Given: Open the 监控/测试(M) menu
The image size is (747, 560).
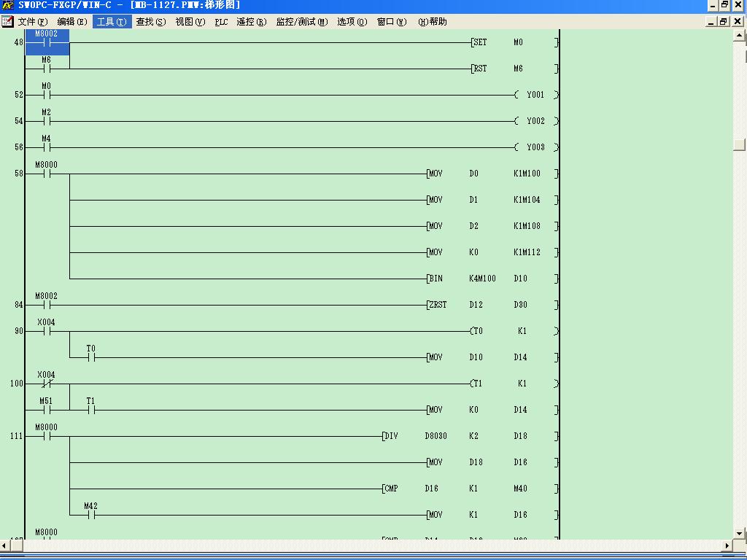Looking at the screenshot, I should click(301, 22).
